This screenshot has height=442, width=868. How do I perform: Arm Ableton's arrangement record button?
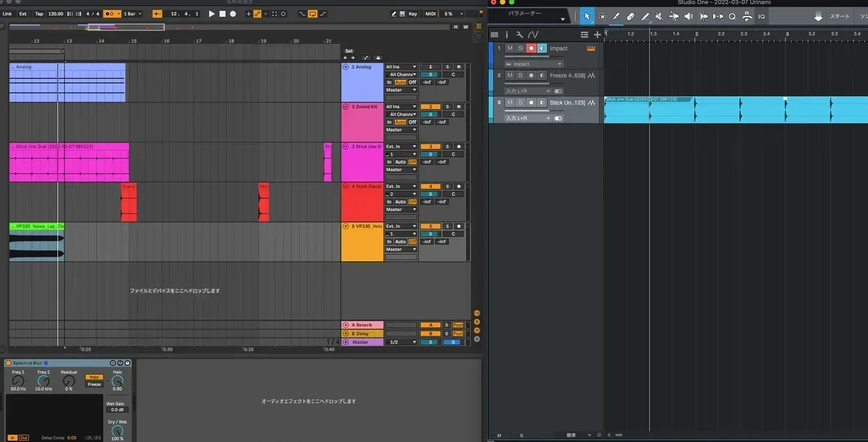click(232, 14)
